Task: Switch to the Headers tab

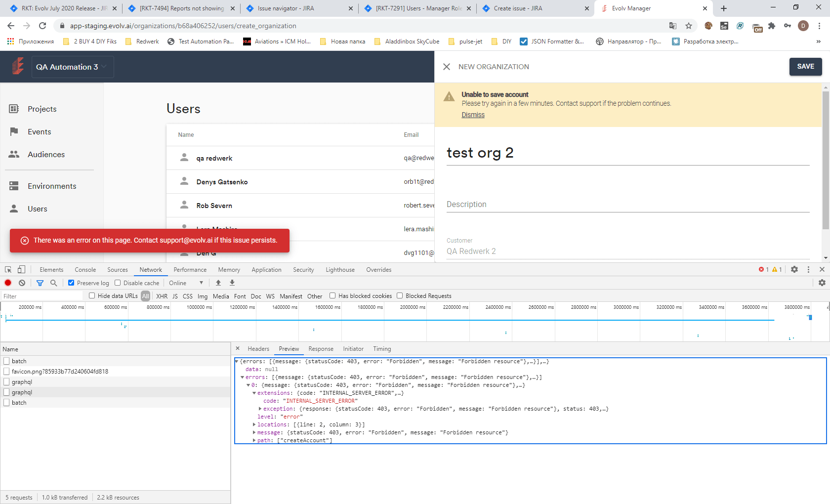Action: tap(258, 348)
